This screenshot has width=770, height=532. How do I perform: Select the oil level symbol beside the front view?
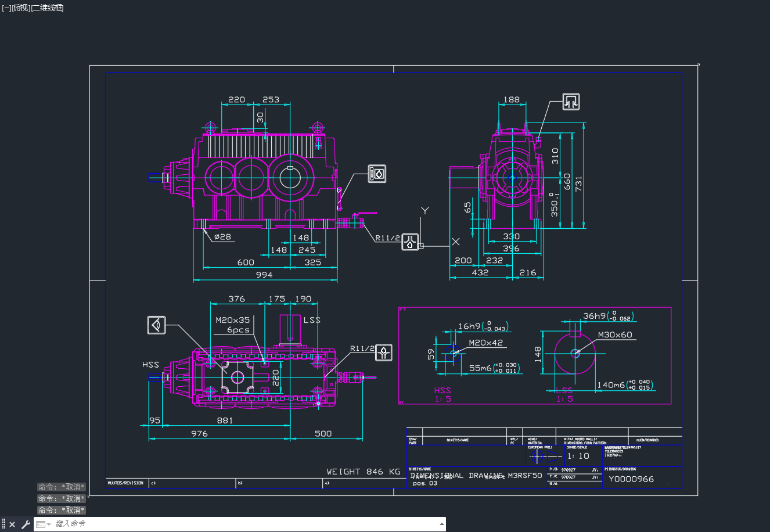coord(377,174)
